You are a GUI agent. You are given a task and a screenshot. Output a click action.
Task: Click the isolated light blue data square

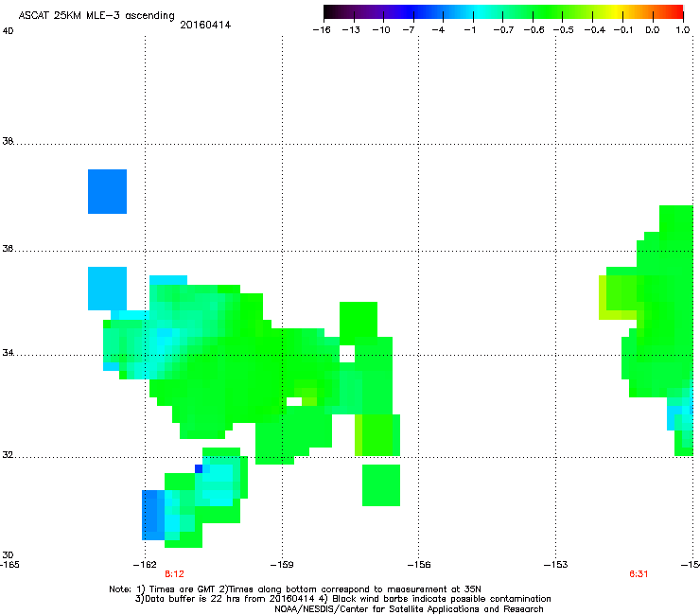point(107,289)
